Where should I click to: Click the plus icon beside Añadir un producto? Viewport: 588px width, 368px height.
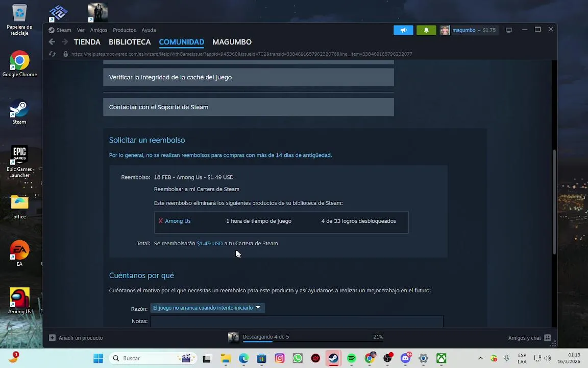coord(52,337)
